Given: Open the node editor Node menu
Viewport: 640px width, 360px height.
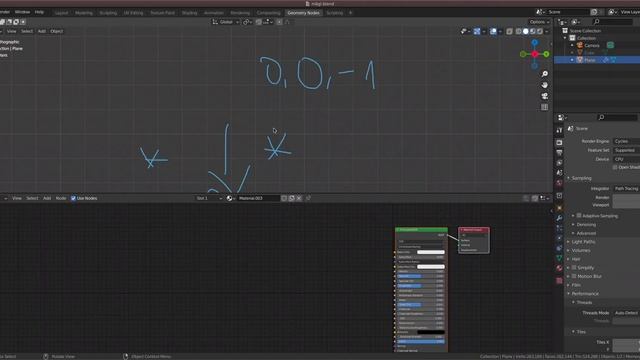Looking at the screenshot, I should tap(61, 198).
